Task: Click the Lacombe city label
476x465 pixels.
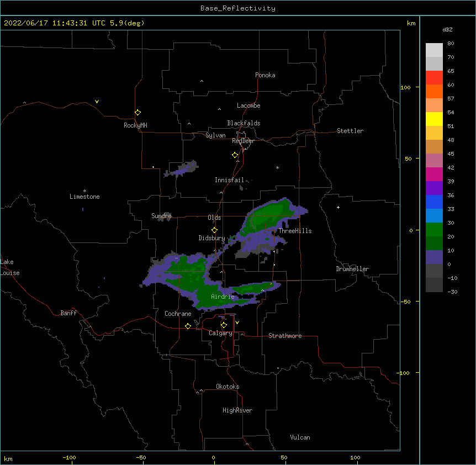Action: click(x=248, y=105)
